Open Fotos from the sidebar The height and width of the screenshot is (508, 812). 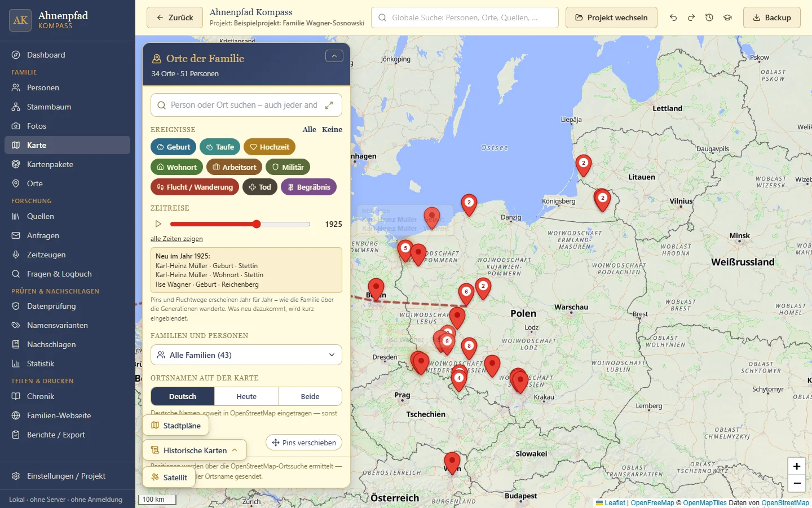point(67,126)
